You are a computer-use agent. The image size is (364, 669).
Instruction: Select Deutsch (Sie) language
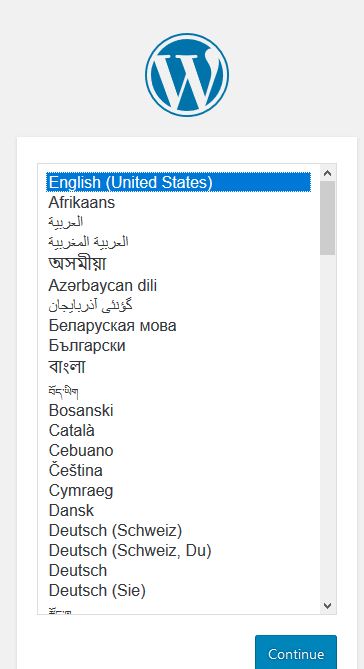178,591
